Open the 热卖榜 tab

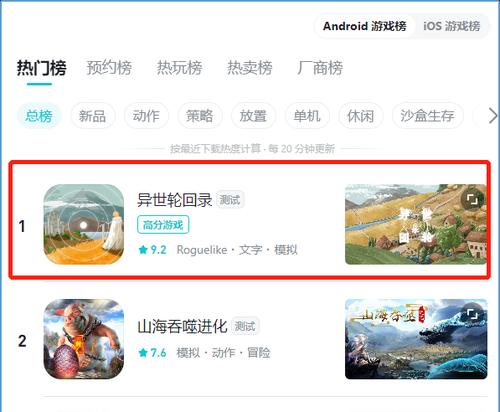250,68
